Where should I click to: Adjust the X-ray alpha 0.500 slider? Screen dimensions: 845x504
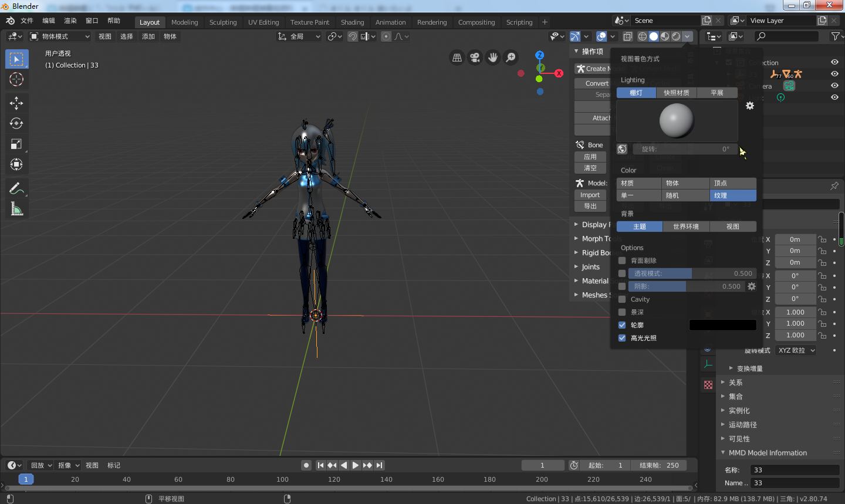tap(692, 273)
